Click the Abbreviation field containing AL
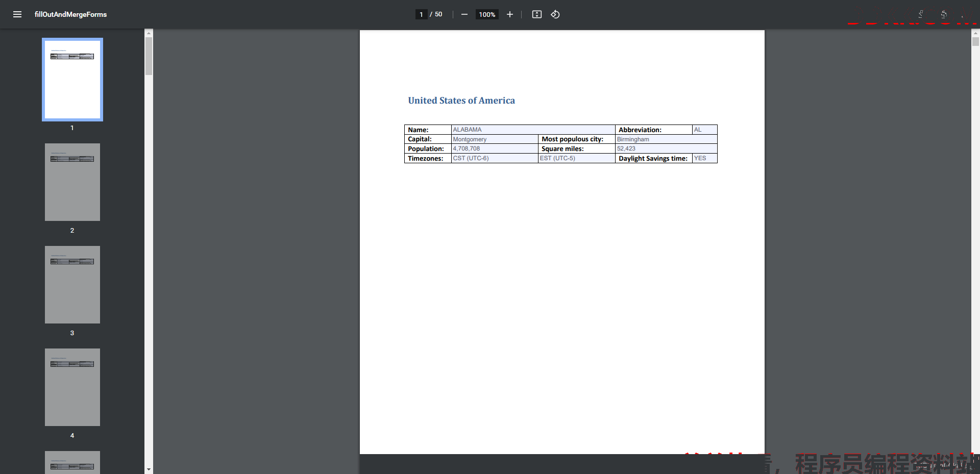980x474 pixels. 704,130
